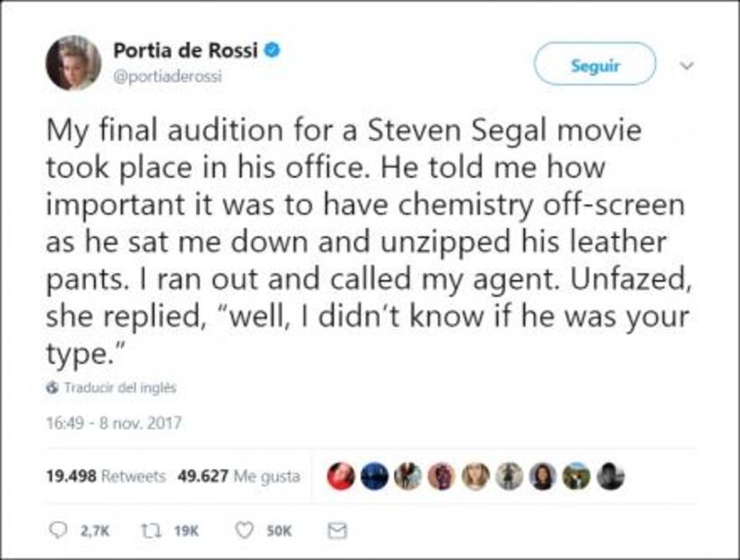Screen dimensions: 740x560
Task: Open the green landscape liker avatar
Action: [576, 476]
